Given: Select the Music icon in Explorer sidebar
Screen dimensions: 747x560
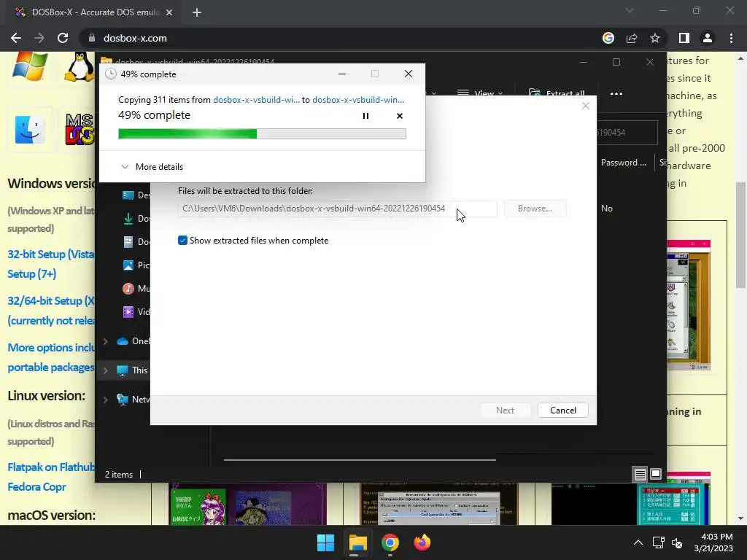Looking at the screenshot, I should (128, 289).
